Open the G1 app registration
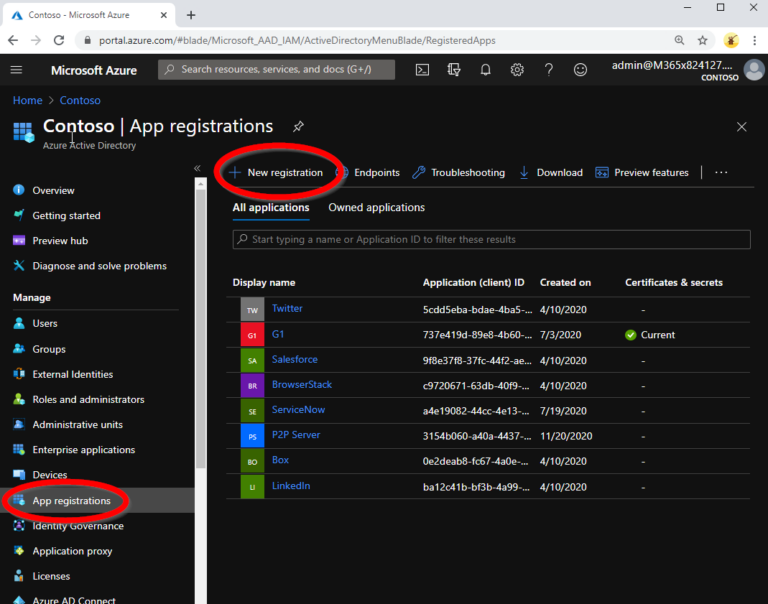This screenshot has height=604, width=768. (x=278, y=335)
